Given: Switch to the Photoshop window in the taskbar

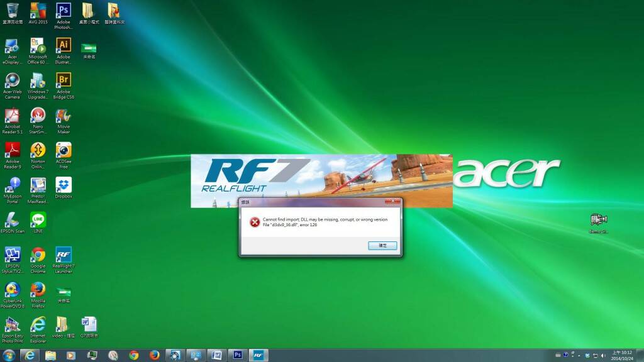Looking at the screenshot, I should click(237, 355).
